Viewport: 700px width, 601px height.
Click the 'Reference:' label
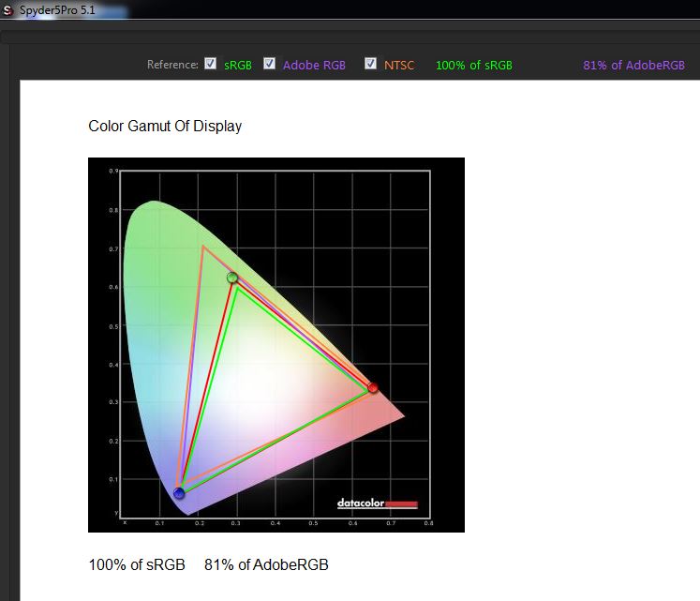click(x=172, y=65)
